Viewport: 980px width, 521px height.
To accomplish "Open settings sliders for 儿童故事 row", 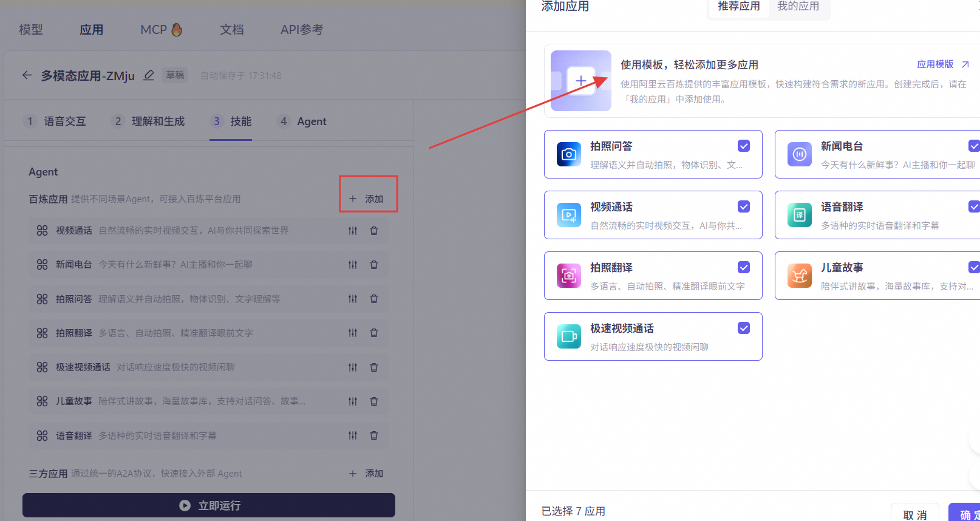I will click(353, 401).
